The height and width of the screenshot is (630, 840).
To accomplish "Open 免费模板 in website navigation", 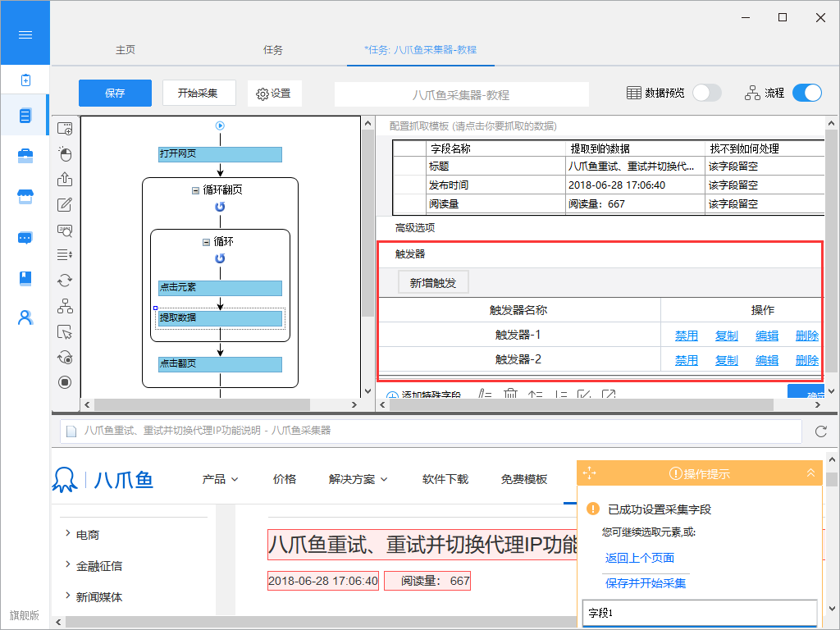I will click(x=524, y=479).
